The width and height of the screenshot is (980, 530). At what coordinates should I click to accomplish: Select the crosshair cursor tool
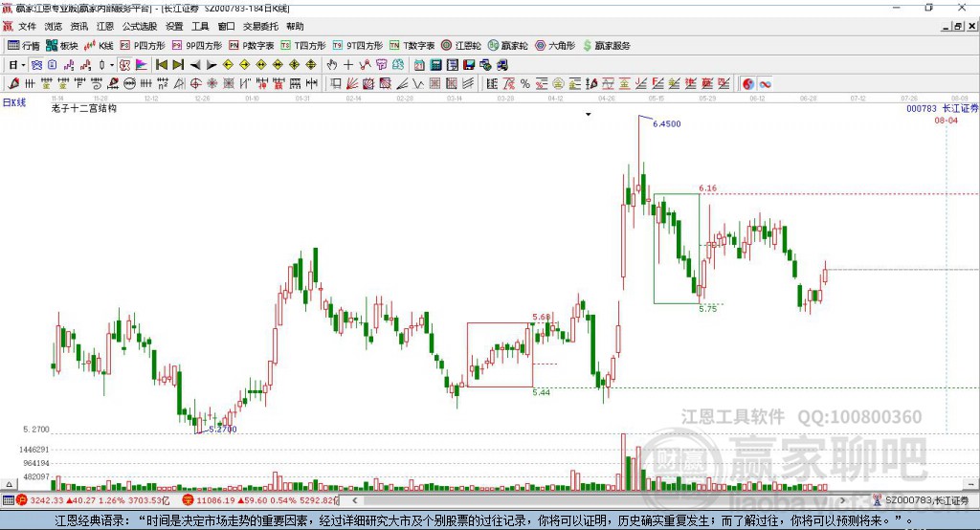348,65
